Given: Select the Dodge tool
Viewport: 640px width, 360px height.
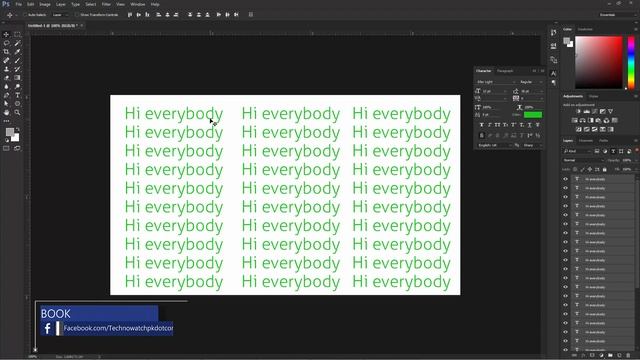Looking at the screenshot, I should pyautogui.click(x=17, y=87).
